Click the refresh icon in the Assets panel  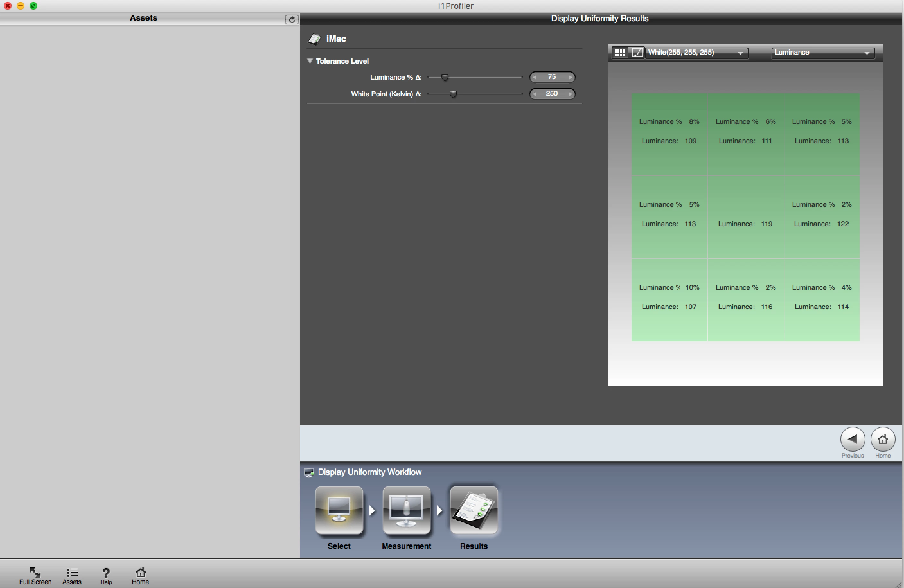point(292,20)
